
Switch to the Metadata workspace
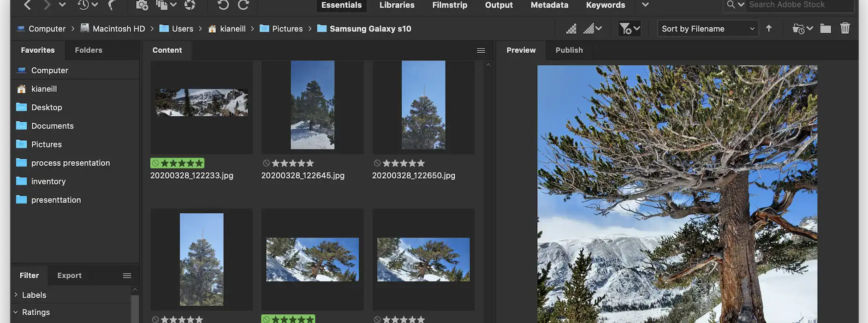click(549, 5)
